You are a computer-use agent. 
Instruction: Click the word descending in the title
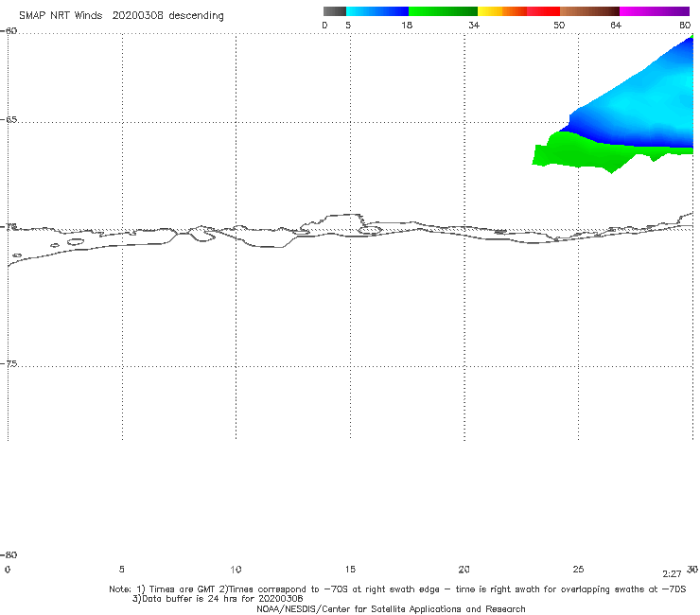coord(196,16)
